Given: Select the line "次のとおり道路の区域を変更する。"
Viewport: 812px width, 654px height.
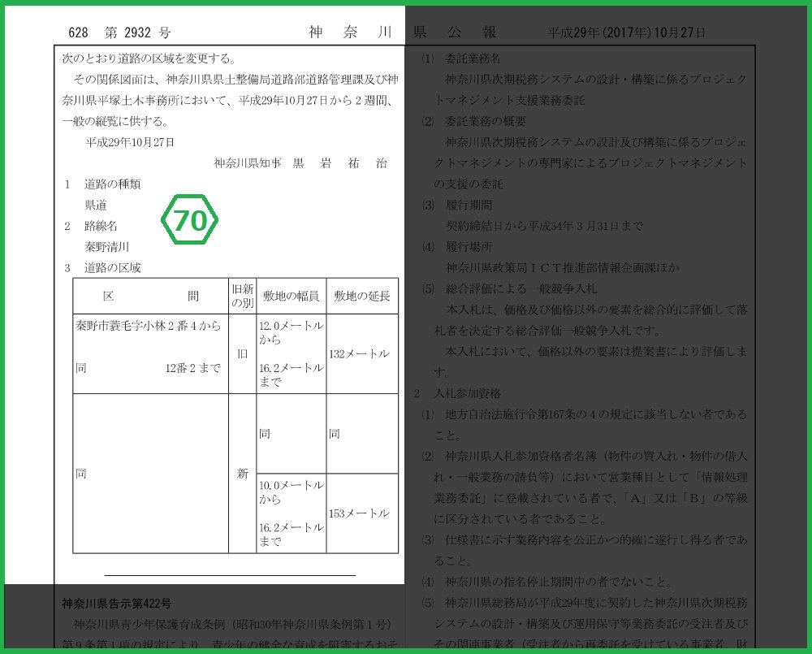Looking at the screenshot, I should (x=149, y=58).
